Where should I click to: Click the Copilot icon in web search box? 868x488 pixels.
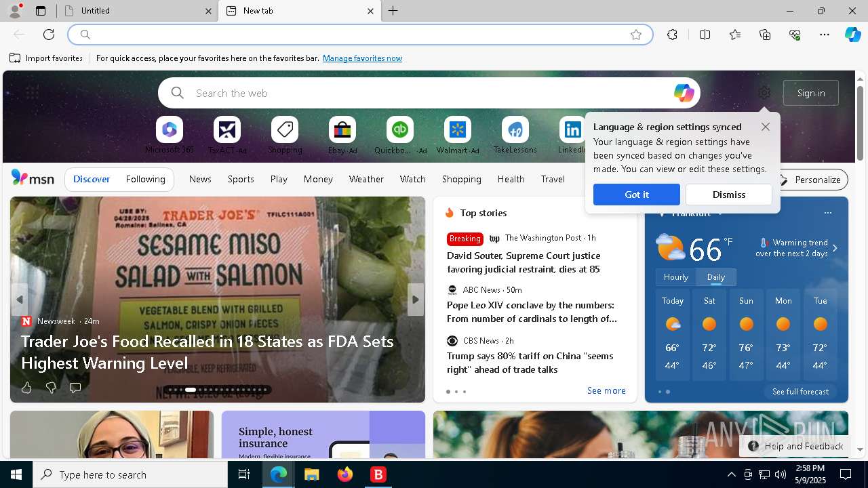(x=684, y=93)
